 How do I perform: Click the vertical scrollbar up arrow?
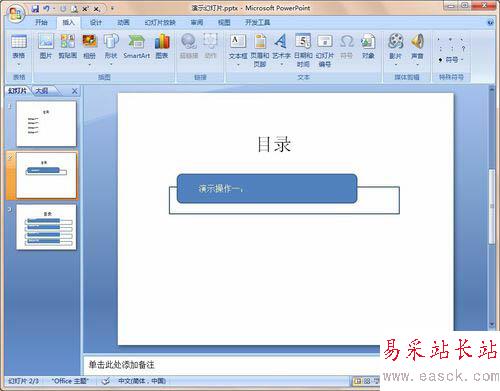click(x=492, y=89)
